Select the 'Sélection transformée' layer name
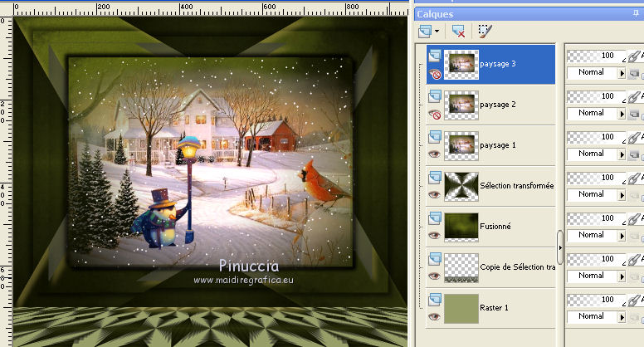The image size is (644, 347). 517,186
